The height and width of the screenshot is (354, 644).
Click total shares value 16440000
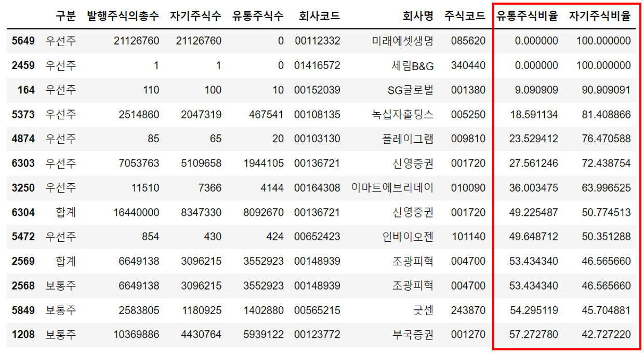click(x=137, y=212)
